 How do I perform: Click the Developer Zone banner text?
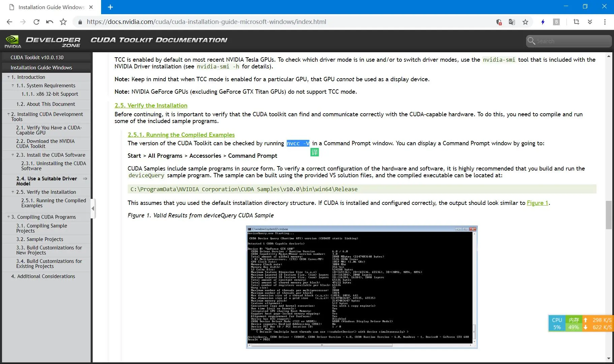53,42
